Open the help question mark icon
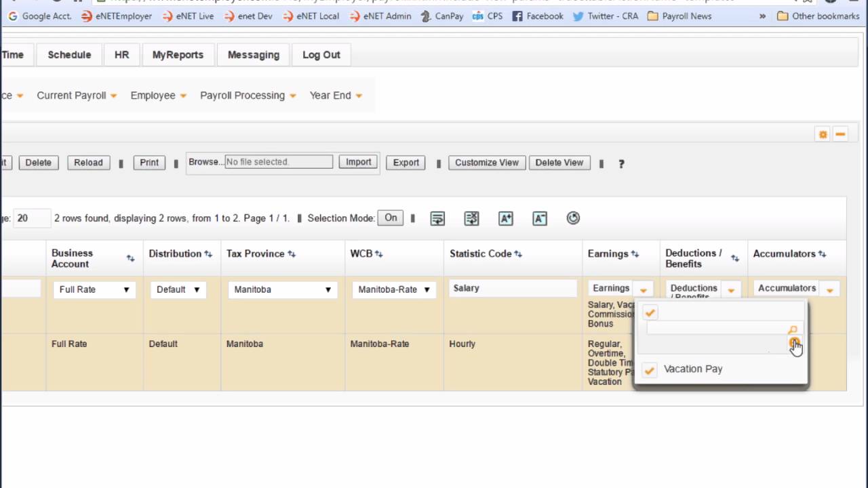 point(620,163)
